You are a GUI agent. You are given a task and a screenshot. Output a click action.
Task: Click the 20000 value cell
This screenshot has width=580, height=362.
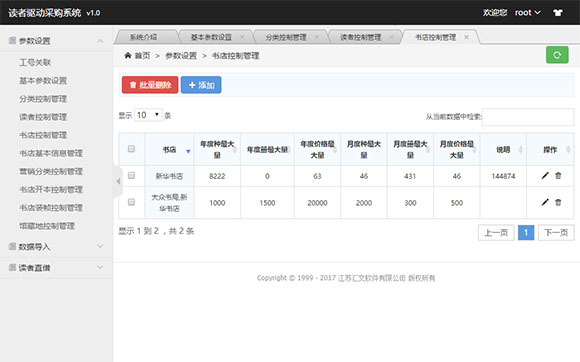click(x=317, y=203)
